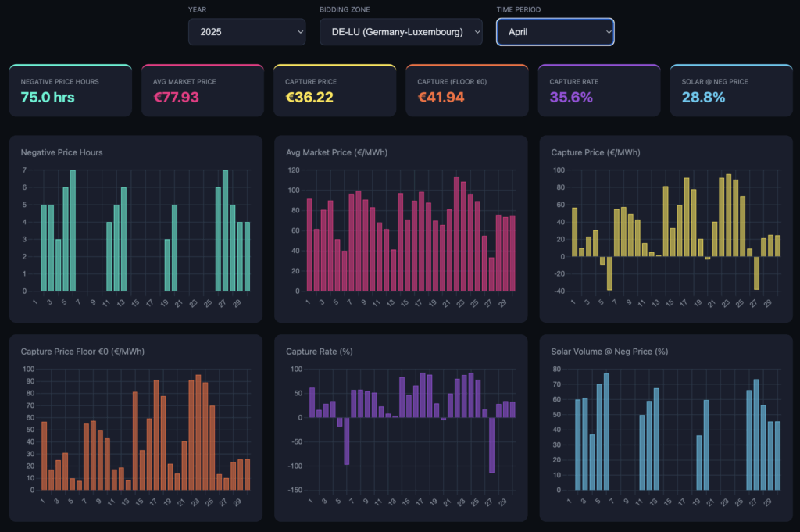The height and width of the screenshot is (532, 800).
Task: Click the '75.0 hrs' value
Action: click(x=48, y=97)
